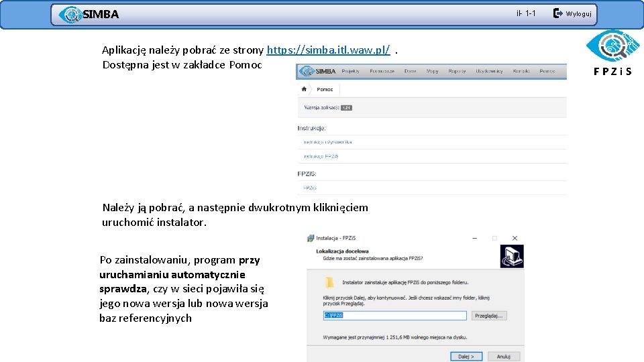Click the installer icon in title bar

(x=311, y=238)
